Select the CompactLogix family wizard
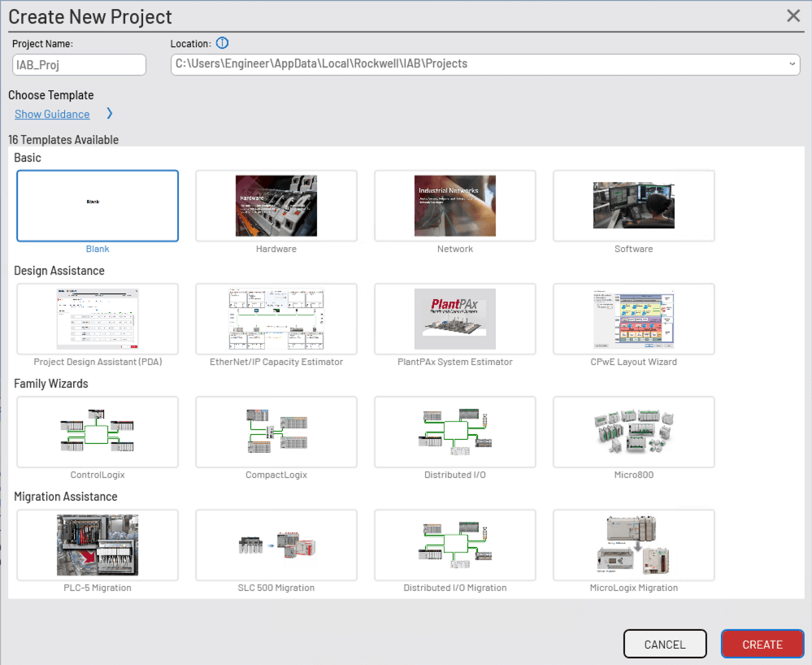The width and height of the screenshot is (812, 665). point(276,432)
